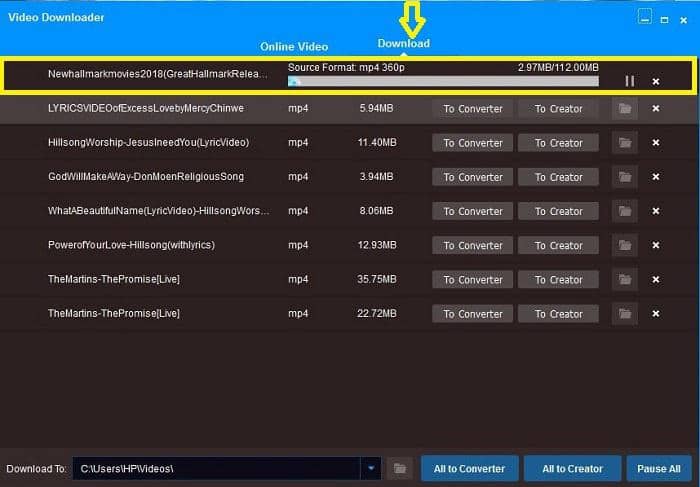700x487 pixels.
Task: Minimize the Video Downloader window
Action: point(645,17)
